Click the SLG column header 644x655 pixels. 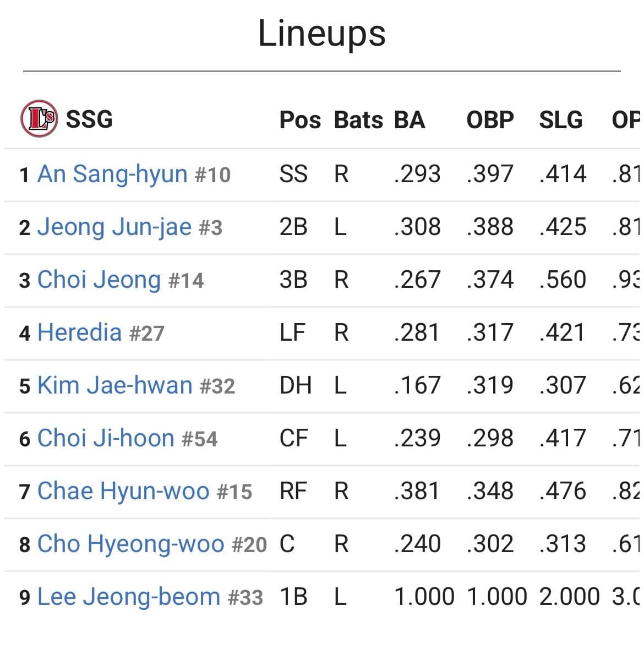point(561,120)
